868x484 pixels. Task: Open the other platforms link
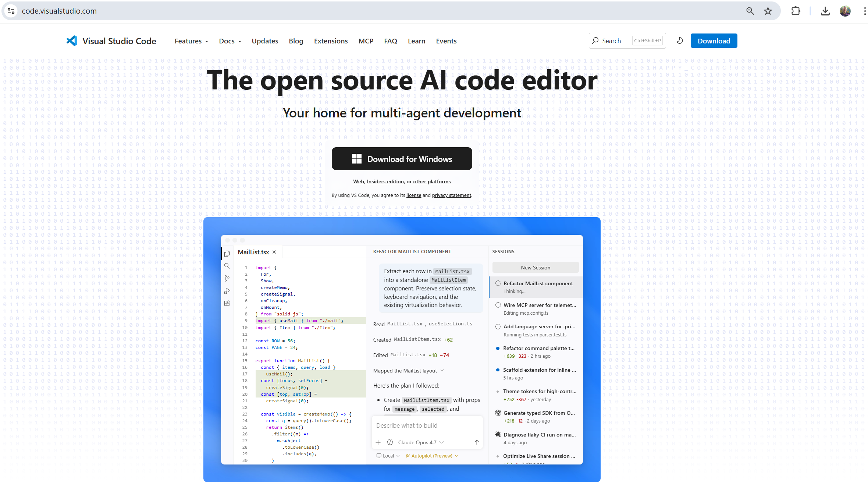click(432, 181)
